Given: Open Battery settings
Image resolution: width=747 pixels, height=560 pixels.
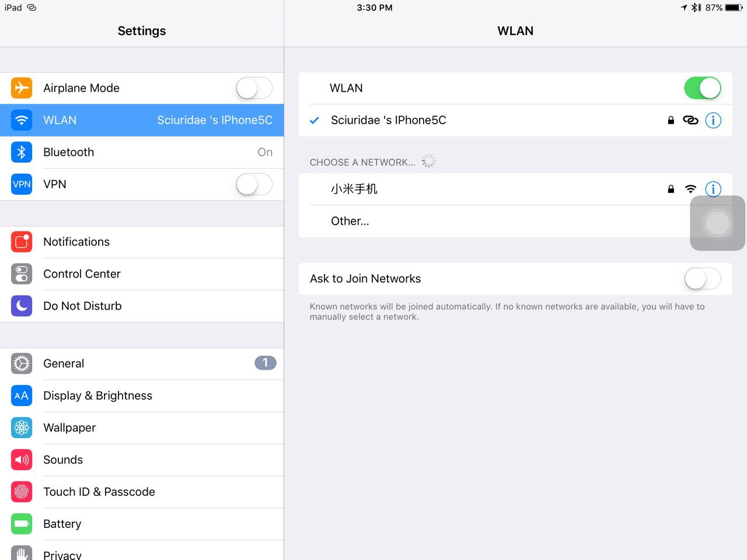Looking at the screenshot, I should pyautogui.click(x=142, y=524).
